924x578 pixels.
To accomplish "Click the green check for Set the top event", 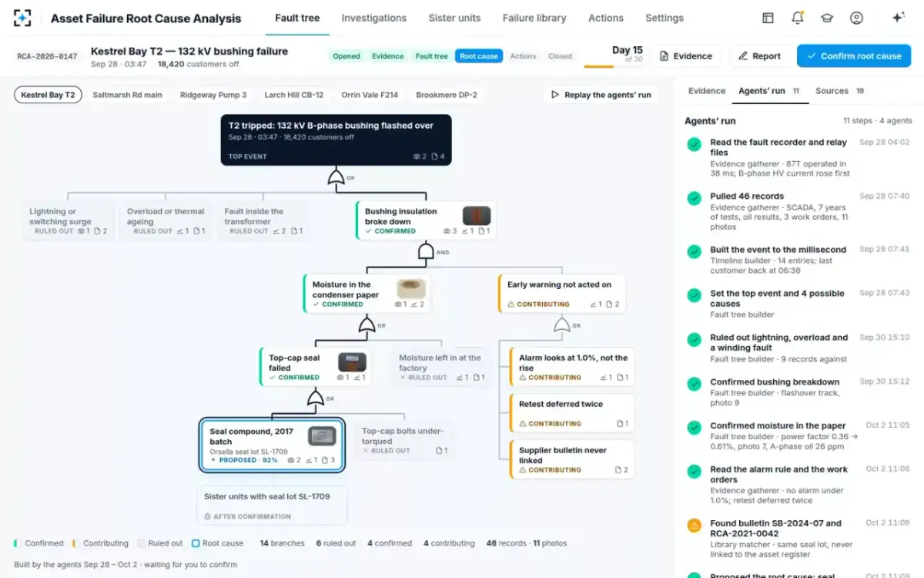I will click(695, 295).
